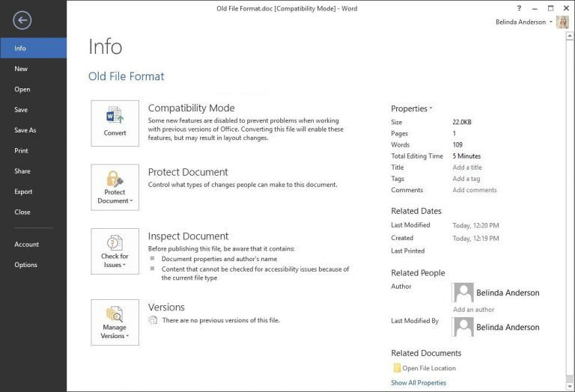Choose Save As in the sidebar

[34, 130]
